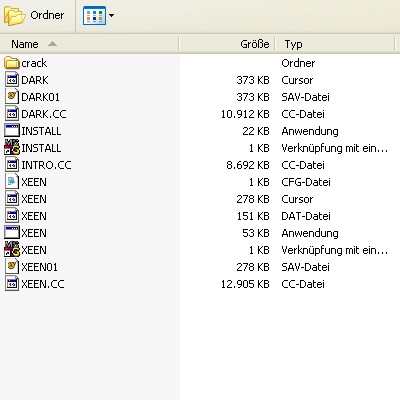
Task: Select the XEEN01 save file icon
Action: 12,267
